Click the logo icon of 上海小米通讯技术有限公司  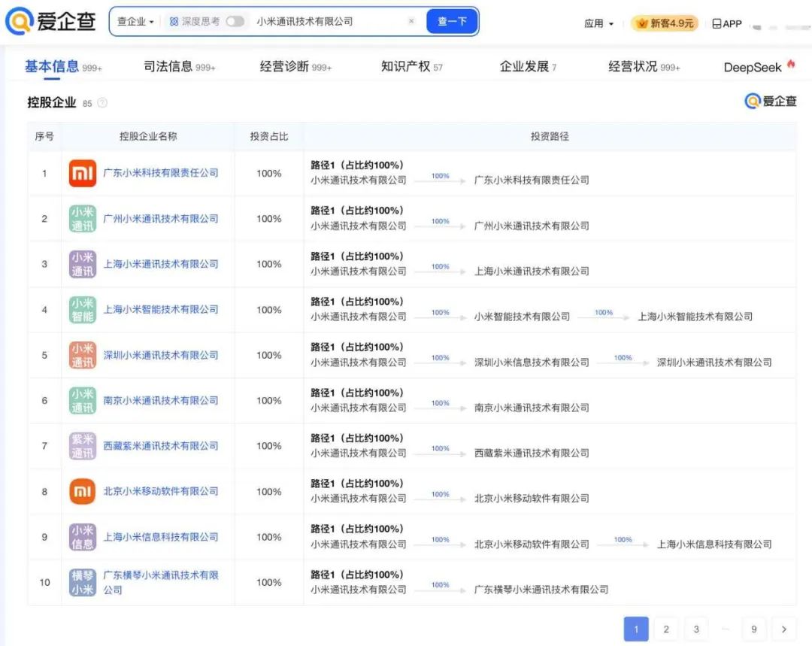click(83, 264)
